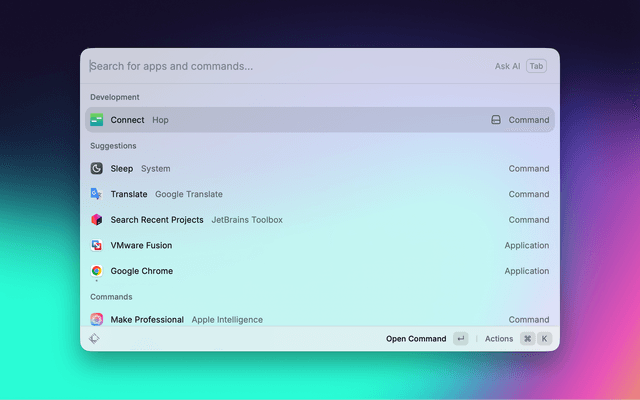Select Make Professional command
This screenshot has width=640, height=400.
[300, 320]
